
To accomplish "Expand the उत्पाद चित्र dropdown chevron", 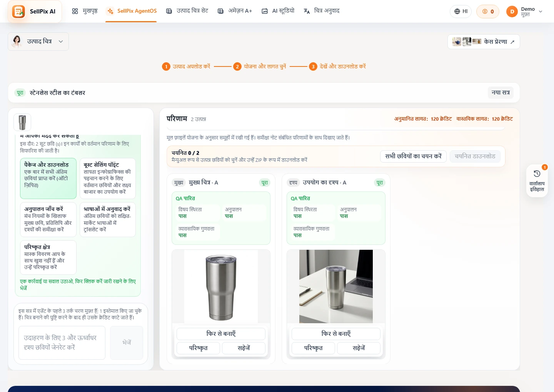I will click(61, 42).
